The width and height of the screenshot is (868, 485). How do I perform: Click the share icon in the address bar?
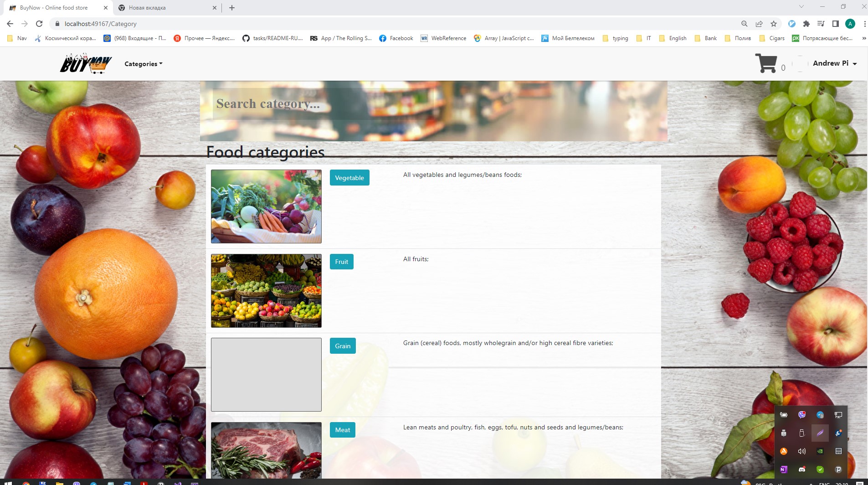759,24
